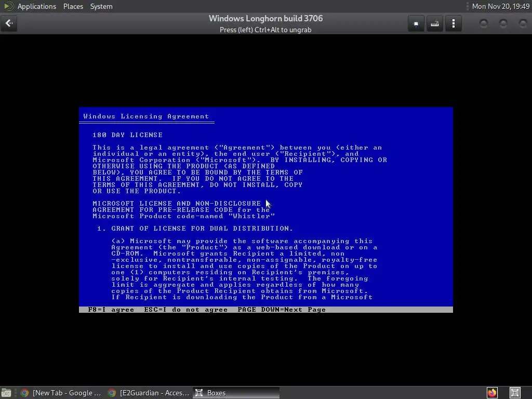Screen dimensions: 532x399
Task: Click the distro logo in top panel
Action: pyautogui.click(x=8, y=6)
